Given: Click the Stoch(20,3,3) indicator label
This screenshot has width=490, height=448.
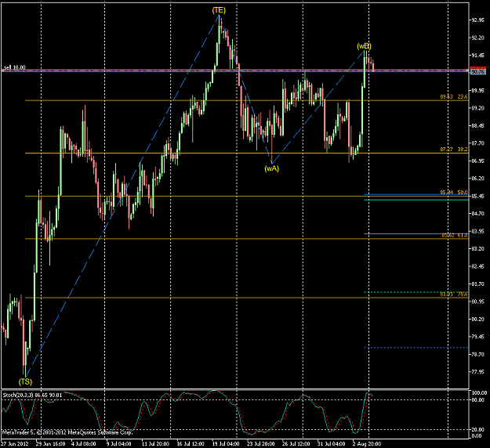Looking at the screenshot, I should 32,396.
